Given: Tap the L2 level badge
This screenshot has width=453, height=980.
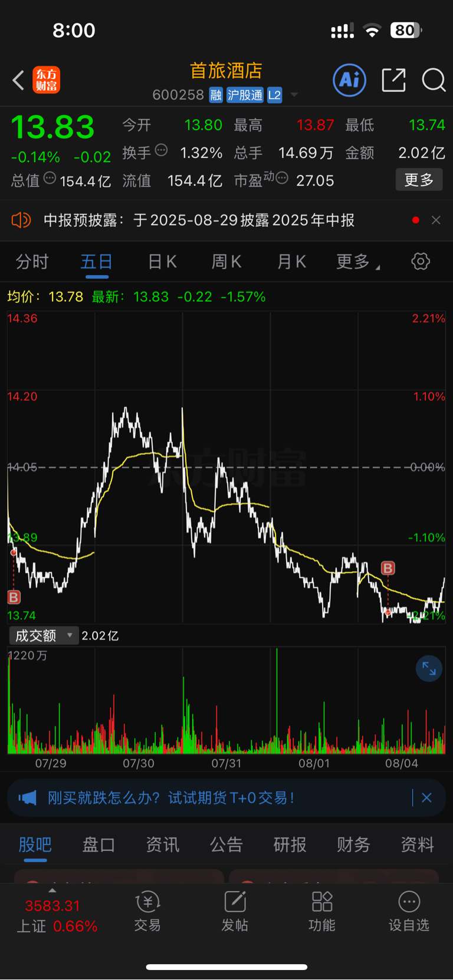Looking at the screenshot, I should [x=274, y=95].
